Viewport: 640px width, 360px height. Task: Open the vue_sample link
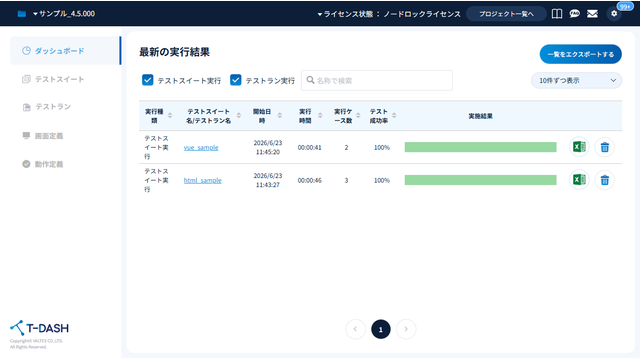pyautogui.click(x=201, y=147)
